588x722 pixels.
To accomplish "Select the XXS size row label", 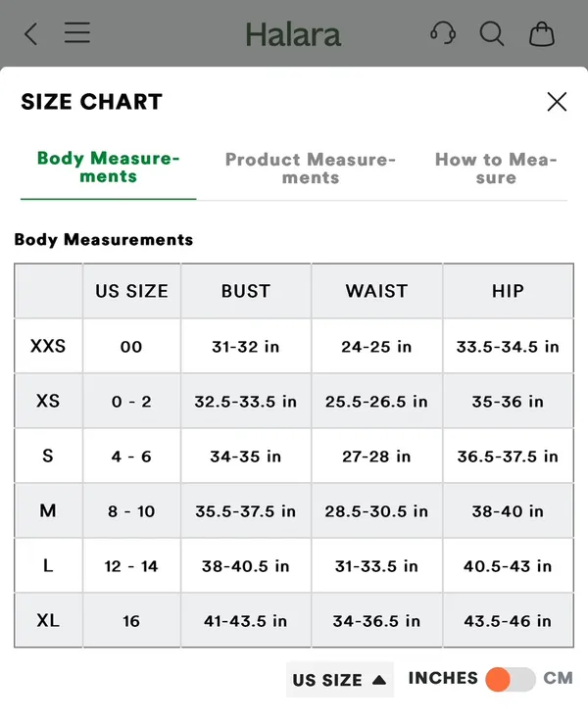I will (48, 346).
